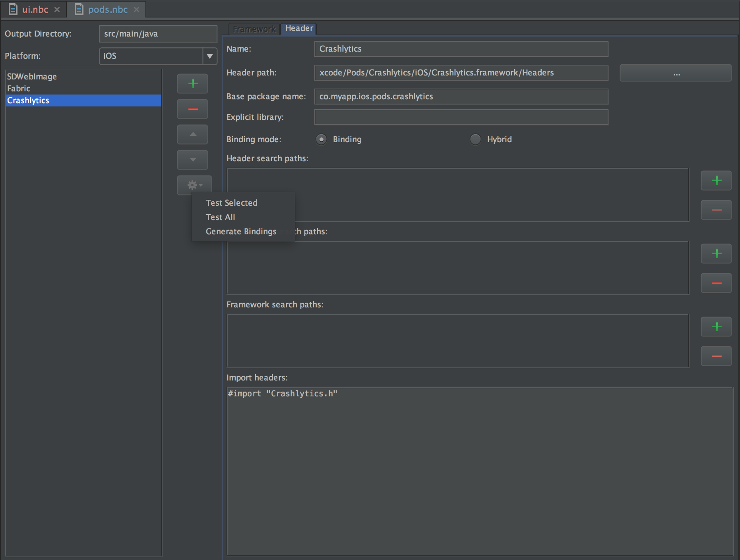Viewport: 740px width, 560px height.
Task: Browse for header path using the ... button
Action: point(675,73)
